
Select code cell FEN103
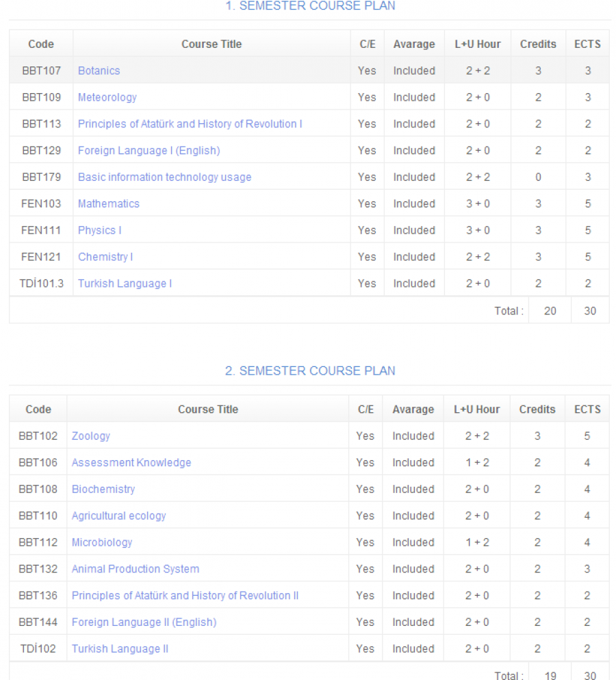click(x=41, y=204)
